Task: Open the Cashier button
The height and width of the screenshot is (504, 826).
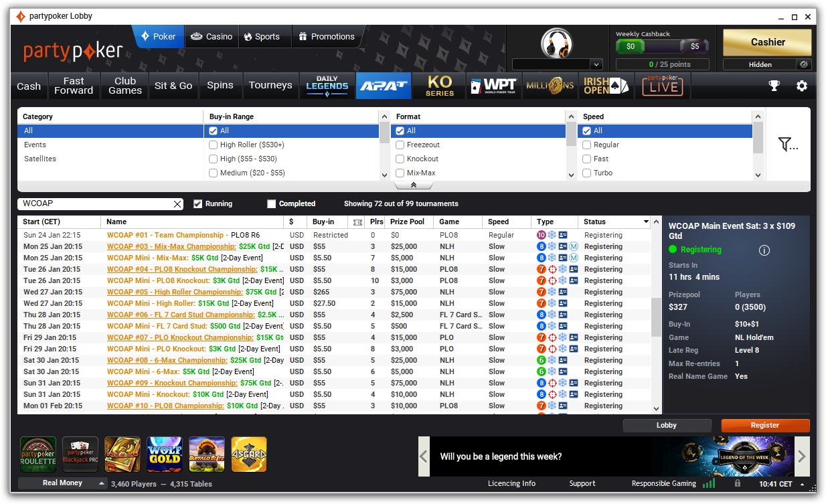Action: pyautogui.click(x=767, y=42)
